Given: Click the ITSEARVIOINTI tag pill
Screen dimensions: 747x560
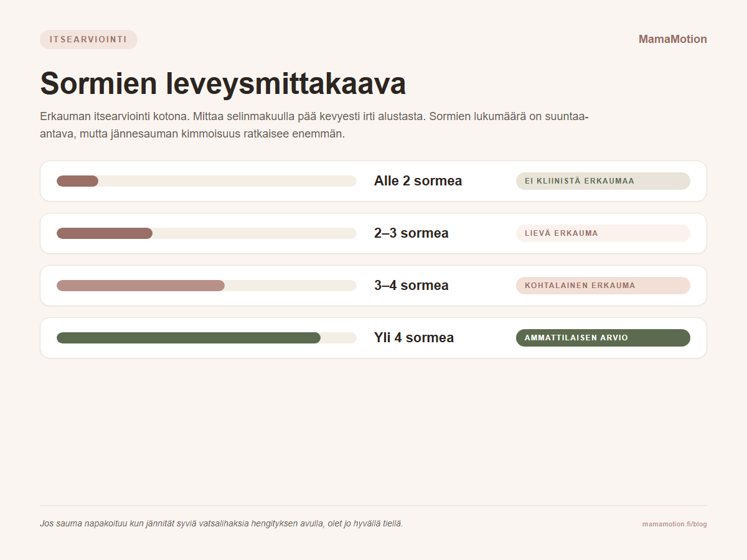Looking at the screenshot, I should click(x=88, y=39).
